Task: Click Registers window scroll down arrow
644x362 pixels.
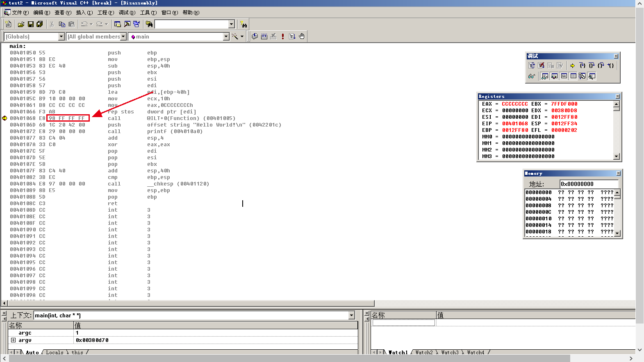Action: [x=617, y=156]
